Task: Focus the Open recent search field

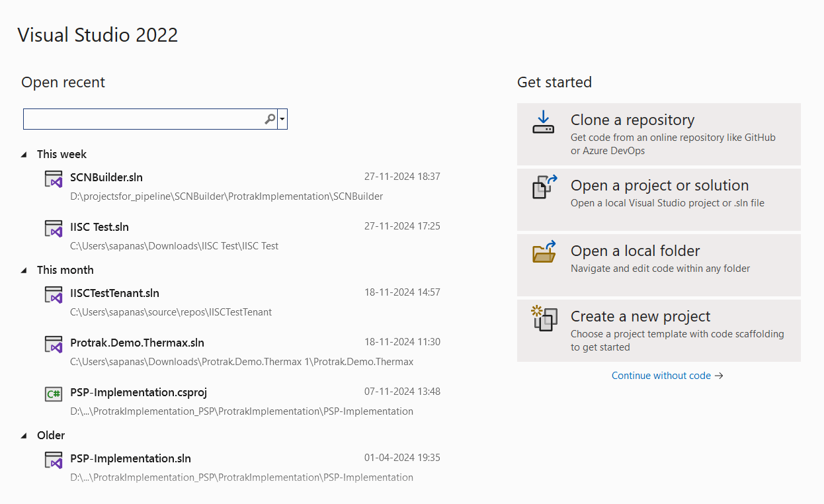Action: coord(142,119)
